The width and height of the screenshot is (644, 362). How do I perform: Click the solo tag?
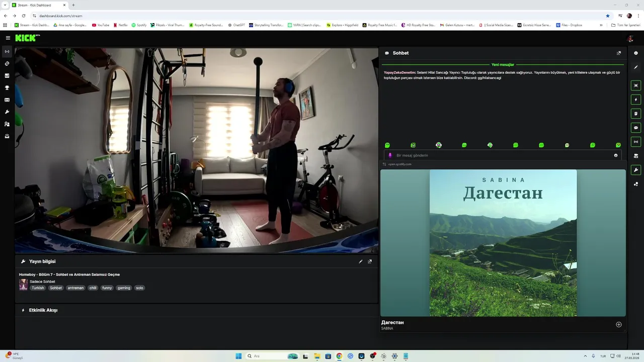pyautogui.click(x=139, y=288)
